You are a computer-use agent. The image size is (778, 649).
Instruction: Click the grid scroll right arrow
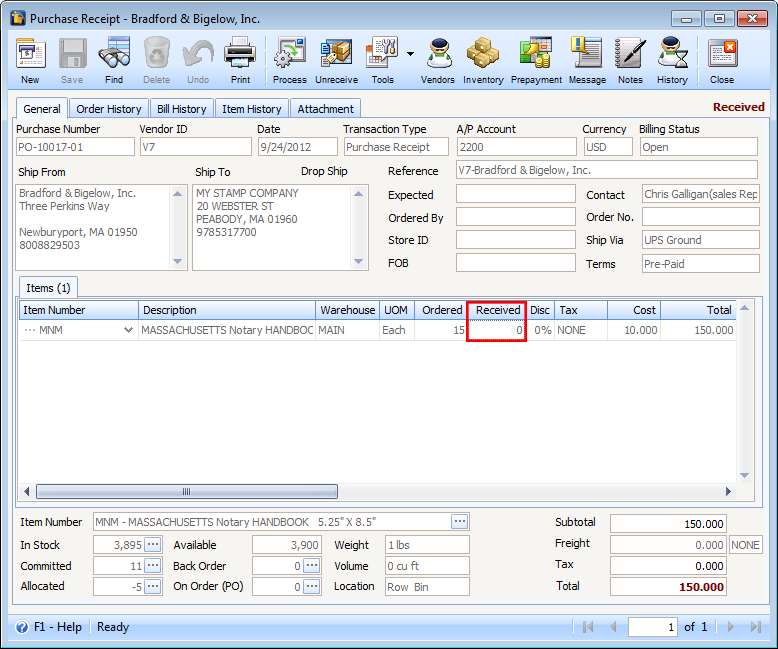tap(728, 492)
